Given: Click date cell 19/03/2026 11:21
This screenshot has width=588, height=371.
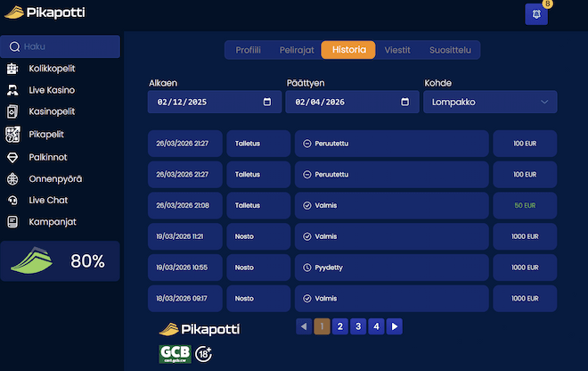Looking at the screenshot, I should (x=185, y=236).
